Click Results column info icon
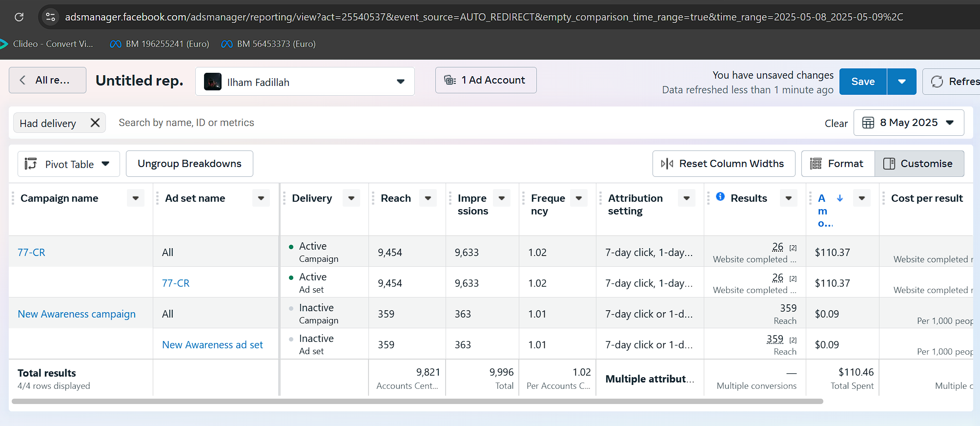 click(720, 196)
